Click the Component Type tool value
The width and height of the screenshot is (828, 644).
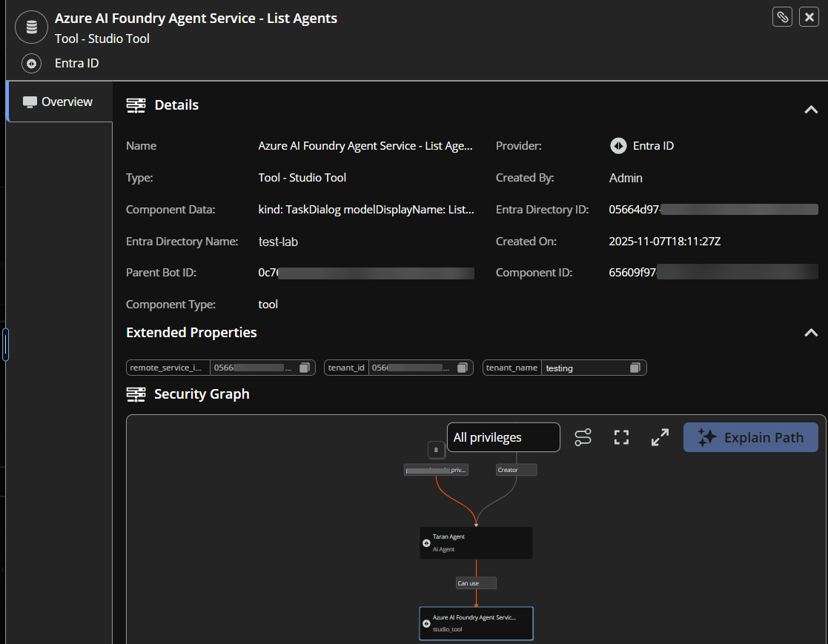point(268,305)
